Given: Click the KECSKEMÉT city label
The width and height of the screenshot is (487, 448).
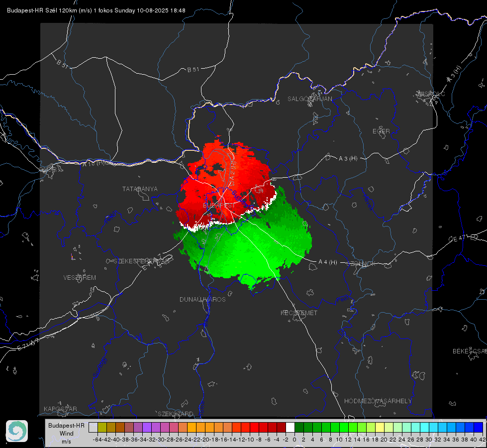Looking at the screenshot, I should 299,313.
